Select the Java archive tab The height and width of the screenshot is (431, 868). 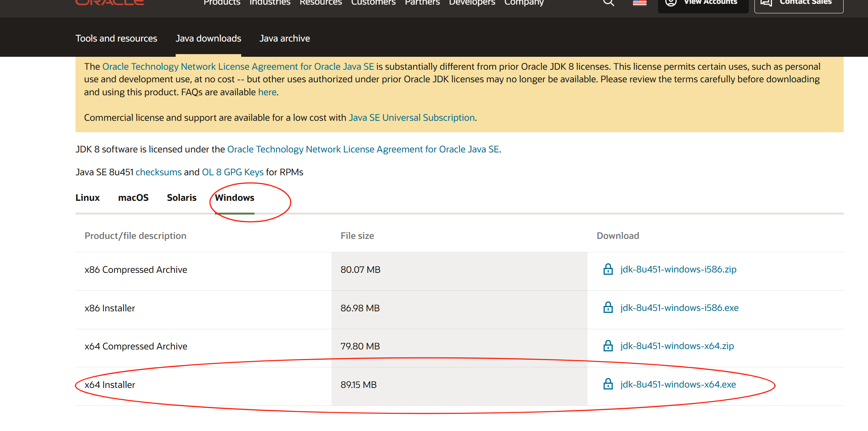pos(285,38)
